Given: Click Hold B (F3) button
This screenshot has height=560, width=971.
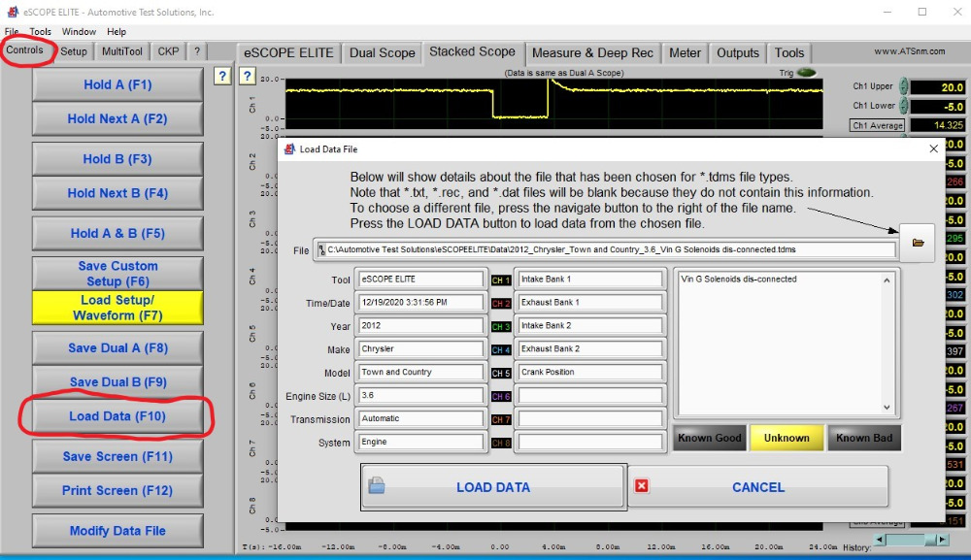Looking at the screenshot, I should click(x=117, y=159).
